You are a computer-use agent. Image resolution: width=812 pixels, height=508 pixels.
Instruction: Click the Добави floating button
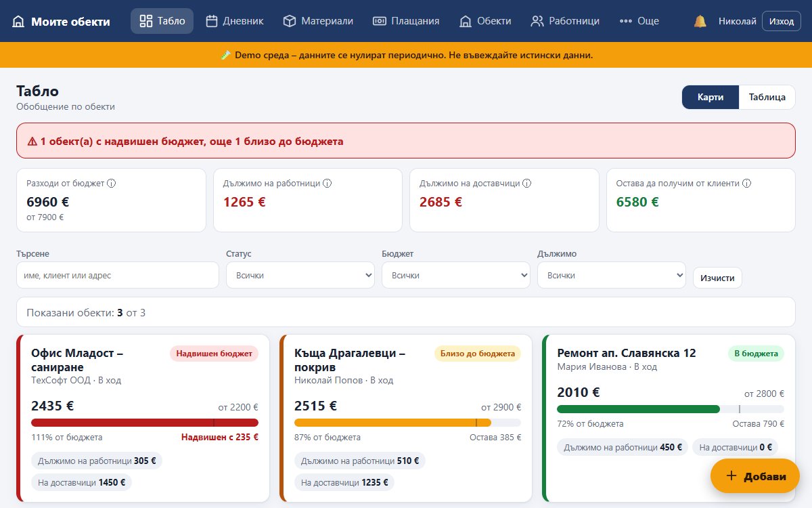(x=755, y=475)
